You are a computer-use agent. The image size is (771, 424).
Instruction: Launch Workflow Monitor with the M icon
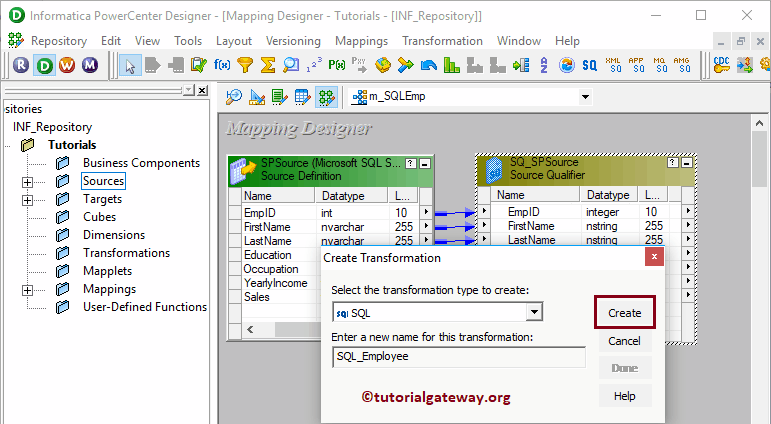tap(90, 65)
